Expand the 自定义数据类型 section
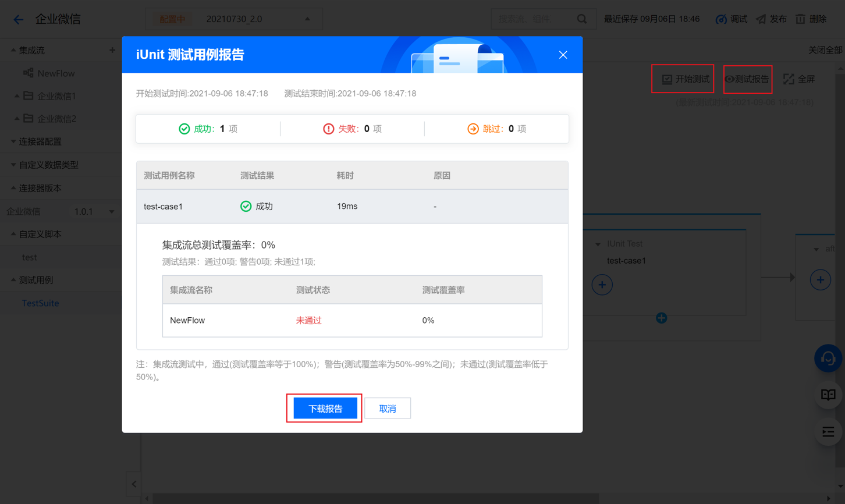The width and height of the screenshot is (845, 504). click(13, 165)
